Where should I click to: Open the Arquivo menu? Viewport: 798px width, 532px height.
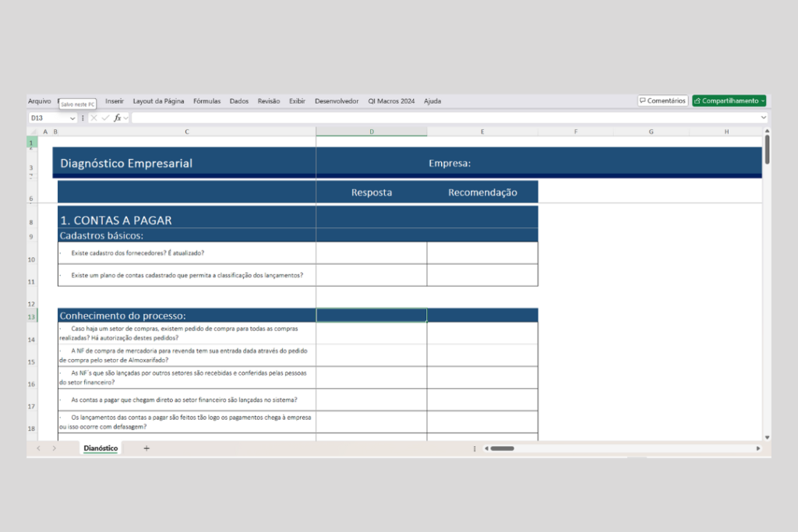pyautogui.click(x=39, y=101)
